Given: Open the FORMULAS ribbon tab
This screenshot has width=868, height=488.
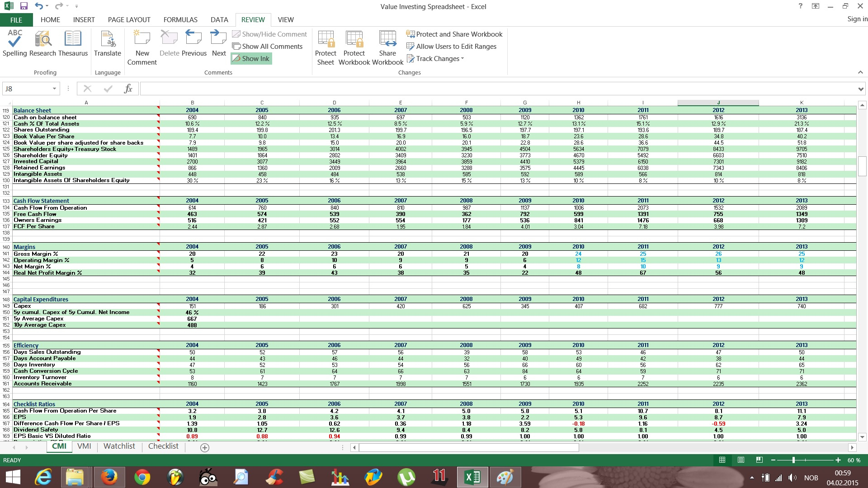Looking at the screenshot, I should (180, 19).
